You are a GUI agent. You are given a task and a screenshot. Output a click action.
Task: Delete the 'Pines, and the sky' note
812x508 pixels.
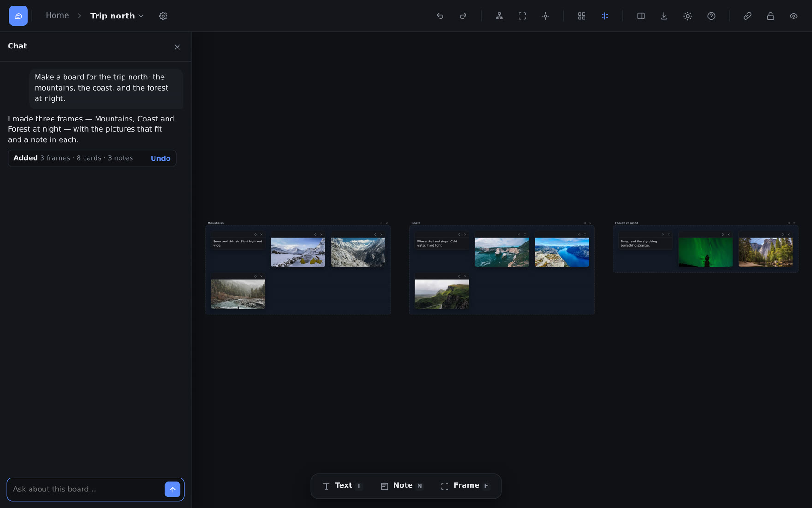pos(669,234)
